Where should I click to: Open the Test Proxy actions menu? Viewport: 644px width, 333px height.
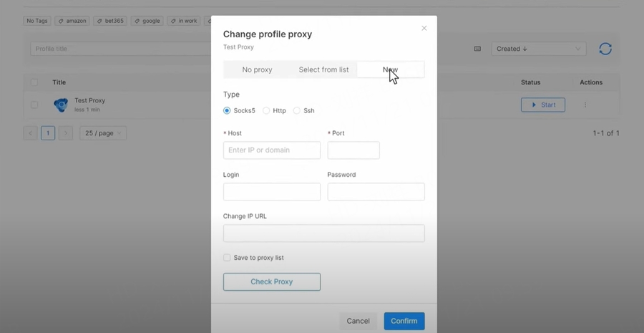(x=585, y=105)
